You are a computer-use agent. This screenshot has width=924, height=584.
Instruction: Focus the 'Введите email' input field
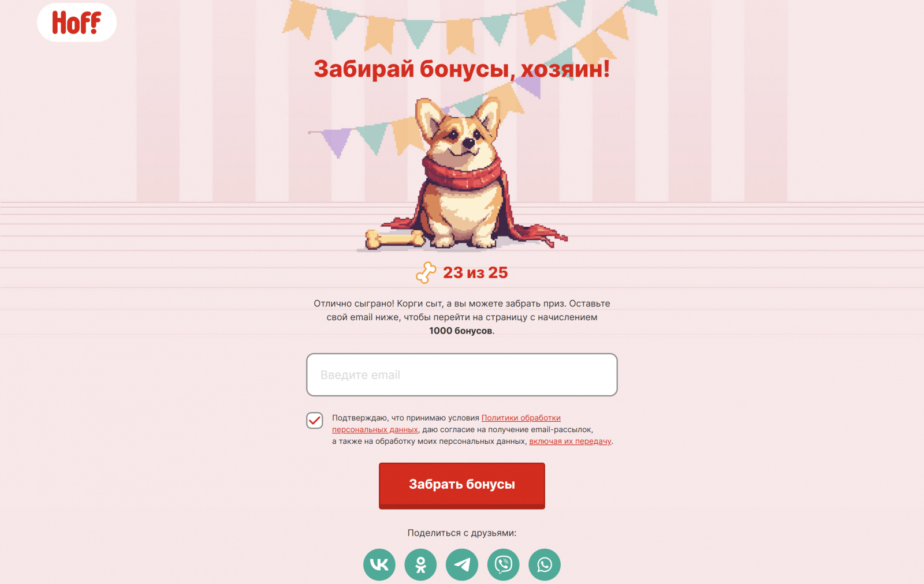[x=462, y=375]
